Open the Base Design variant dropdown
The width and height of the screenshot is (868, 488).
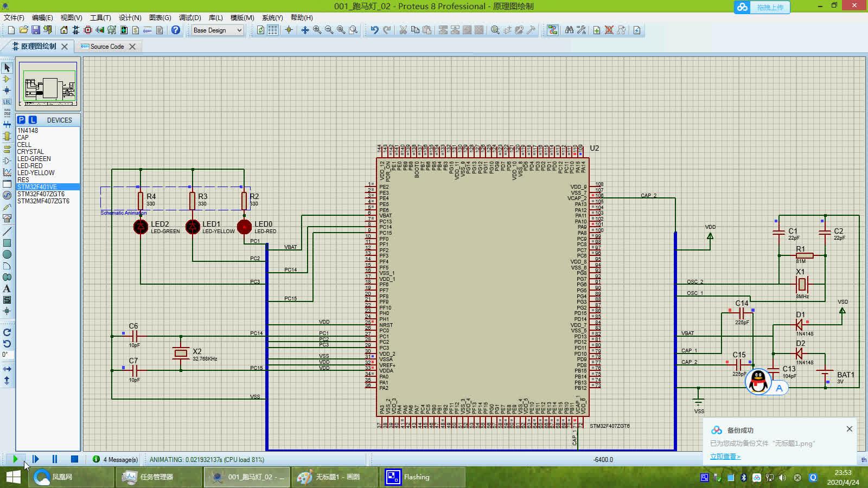click(x=218, y=30)
